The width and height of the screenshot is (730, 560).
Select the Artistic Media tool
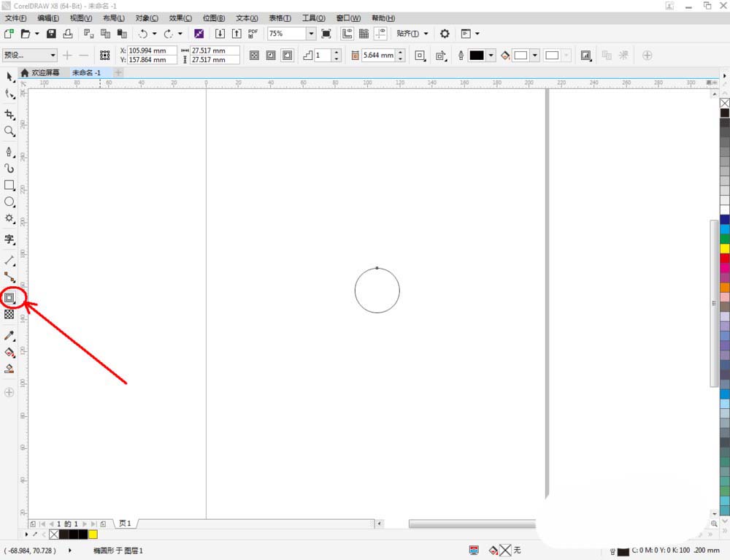point(9,169)
